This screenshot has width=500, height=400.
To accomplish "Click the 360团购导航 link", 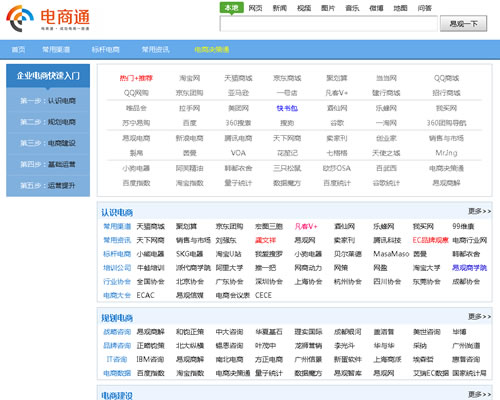I will 446,123.
